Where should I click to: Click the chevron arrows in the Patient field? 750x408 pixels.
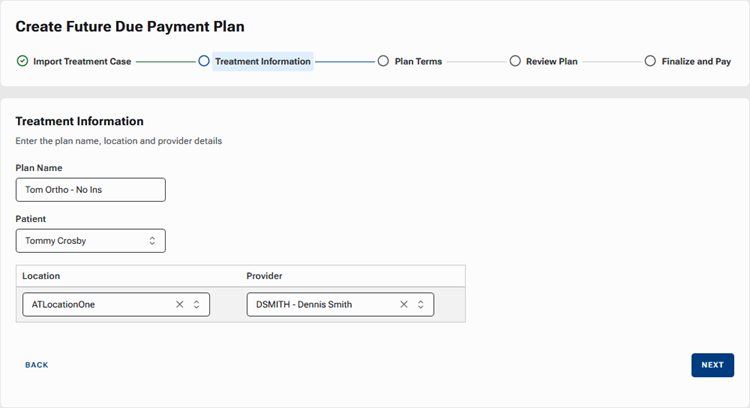152,241
